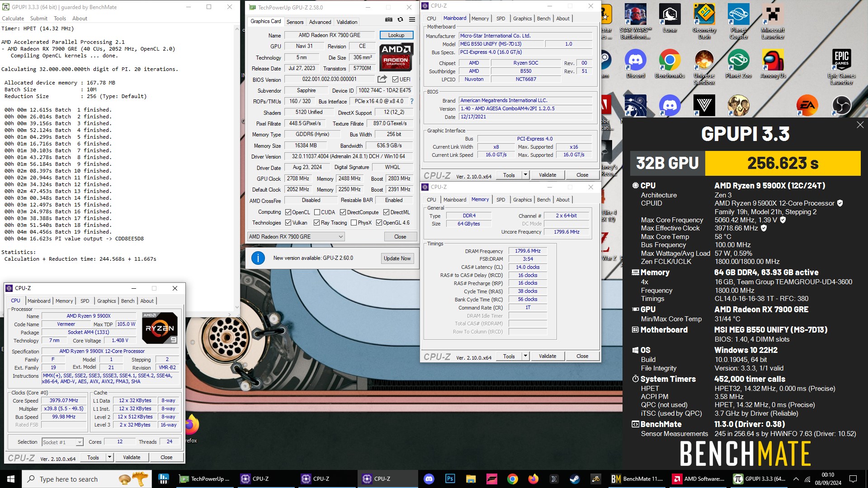Screen dimensions: 868x488
Task: Open Planet Coaster desktop icon
Action: pos(738,22)
